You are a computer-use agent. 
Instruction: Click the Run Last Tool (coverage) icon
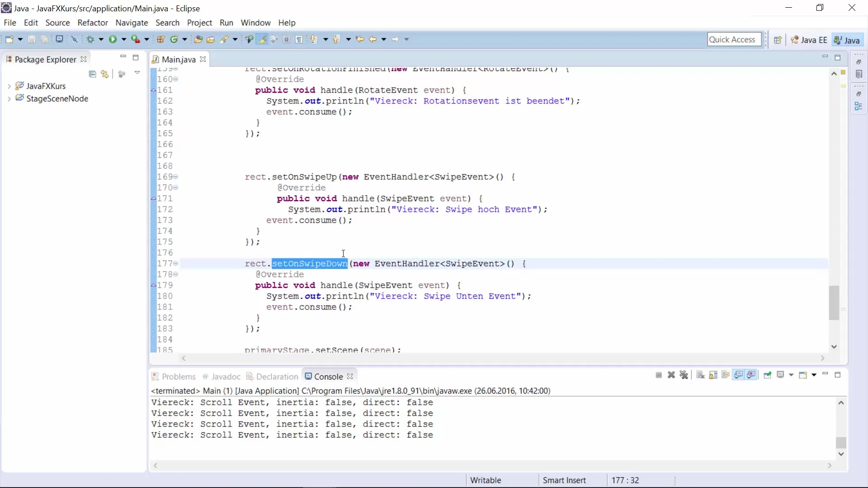pos(136,39)
